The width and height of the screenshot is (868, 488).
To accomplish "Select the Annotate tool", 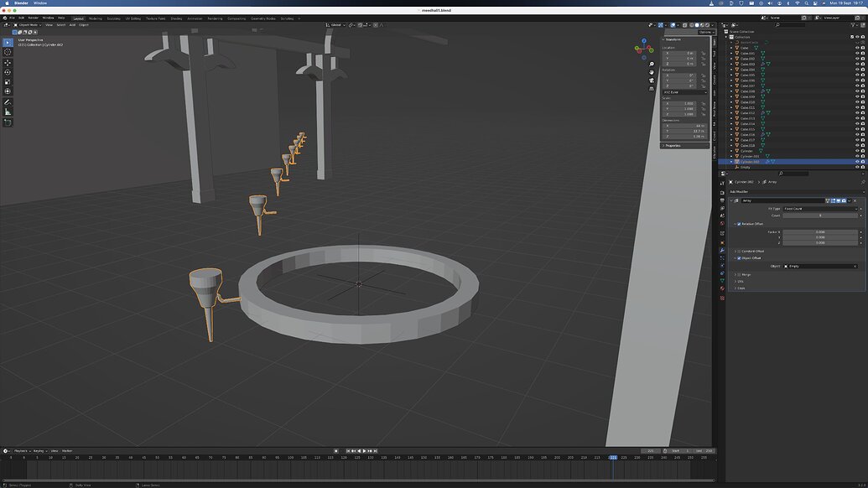I will tap(8, 102).
